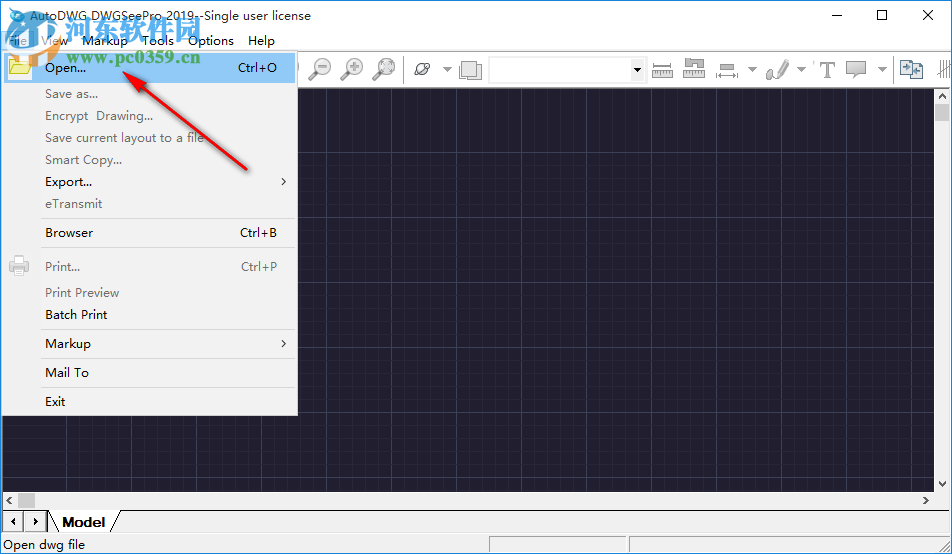The width and height of the screenshot is (952, 554).
Task: Open the Options menu
Action: click(211, 41)
